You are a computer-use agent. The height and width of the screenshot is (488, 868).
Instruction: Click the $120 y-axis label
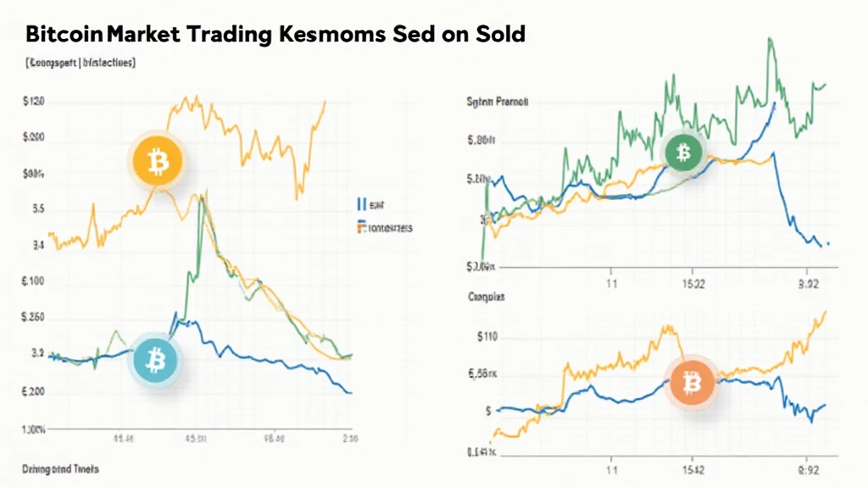[x=33, y=102]
